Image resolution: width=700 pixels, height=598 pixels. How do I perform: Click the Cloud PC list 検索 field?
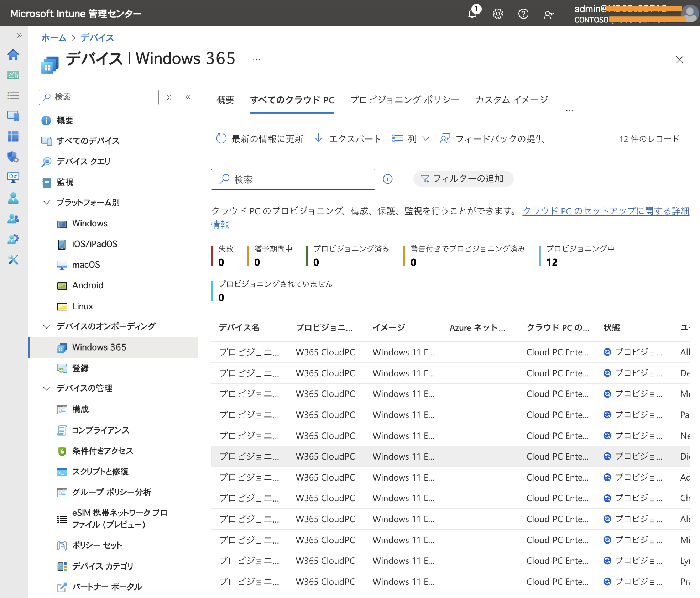coord(293,179)
